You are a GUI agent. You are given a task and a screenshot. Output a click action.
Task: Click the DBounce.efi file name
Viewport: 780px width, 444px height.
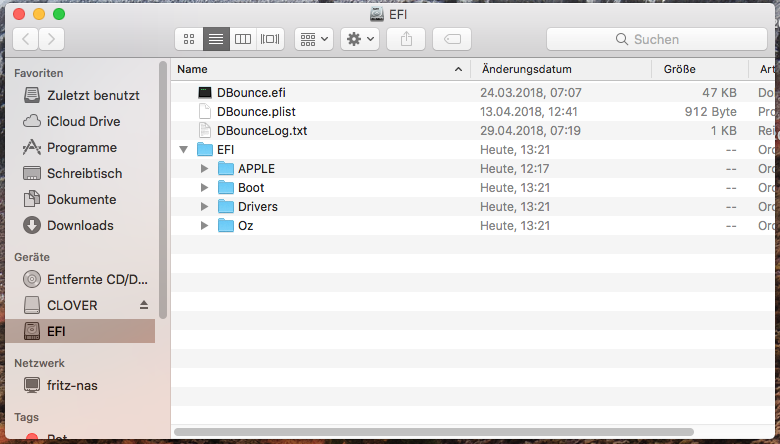coord(251,92)
